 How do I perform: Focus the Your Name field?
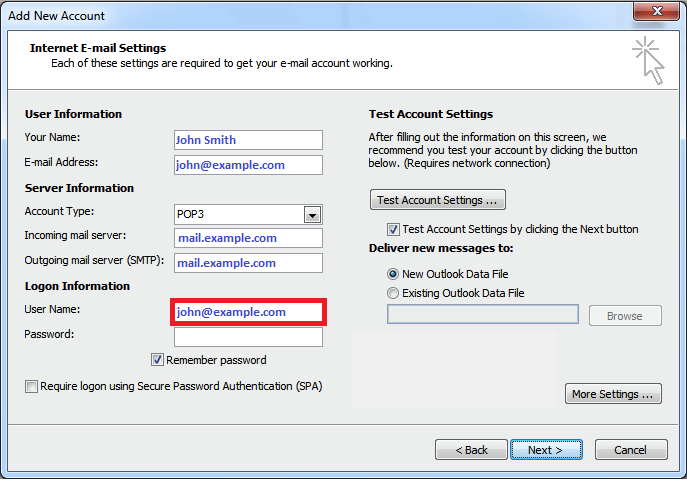click(248, 140)
